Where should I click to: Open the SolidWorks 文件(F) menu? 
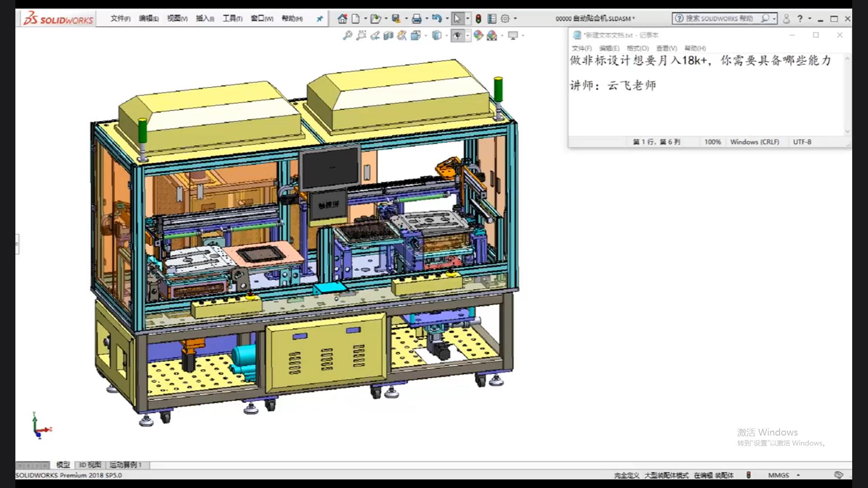(x=121, y=19)
